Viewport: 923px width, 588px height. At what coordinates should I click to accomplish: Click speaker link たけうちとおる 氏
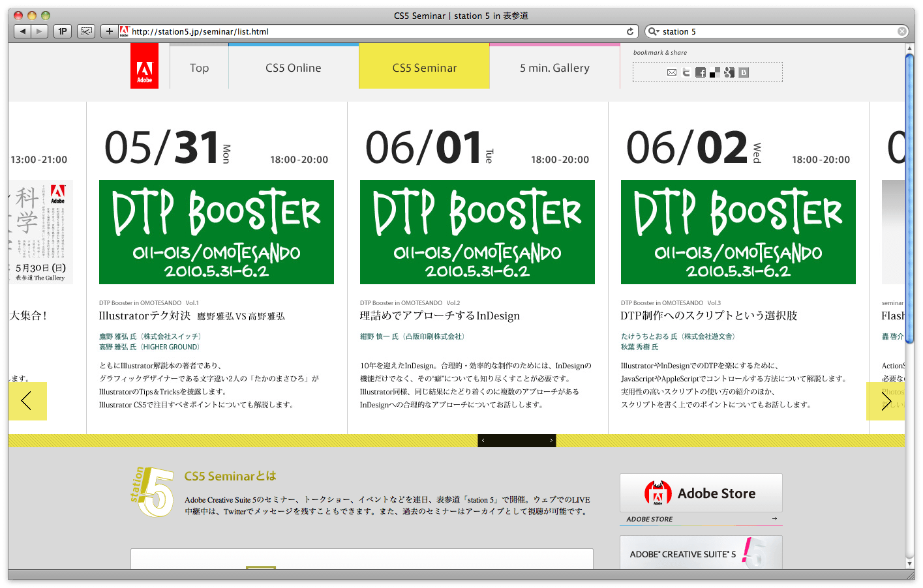[678, 336]
